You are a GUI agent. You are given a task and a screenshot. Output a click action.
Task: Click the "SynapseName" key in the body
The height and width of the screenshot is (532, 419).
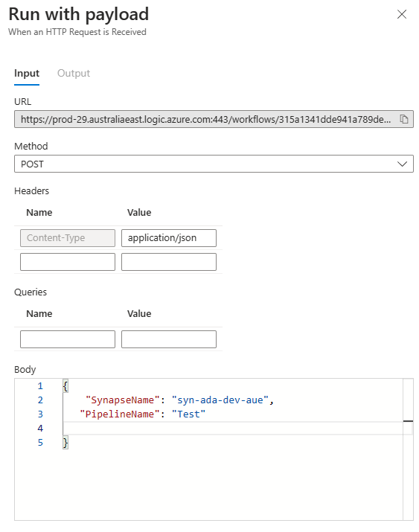pyautogui.click(x=123, y=400)
